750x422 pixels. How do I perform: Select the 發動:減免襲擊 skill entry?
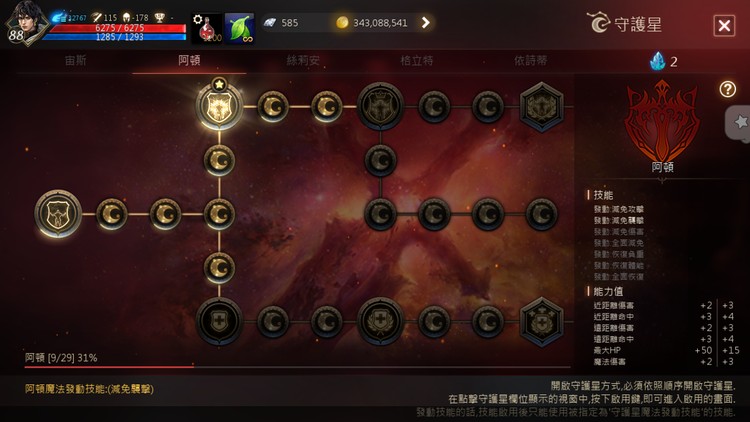[618, 221]
